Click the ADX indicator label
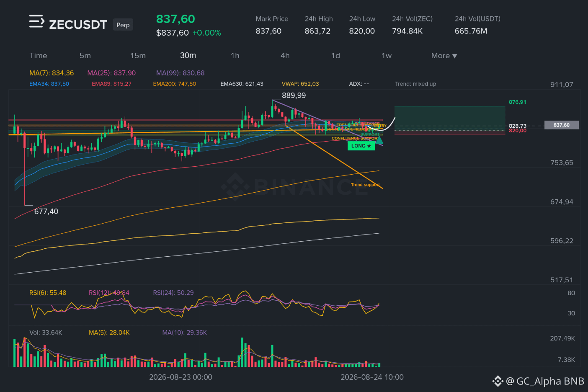588x392 pixels. 359,84
